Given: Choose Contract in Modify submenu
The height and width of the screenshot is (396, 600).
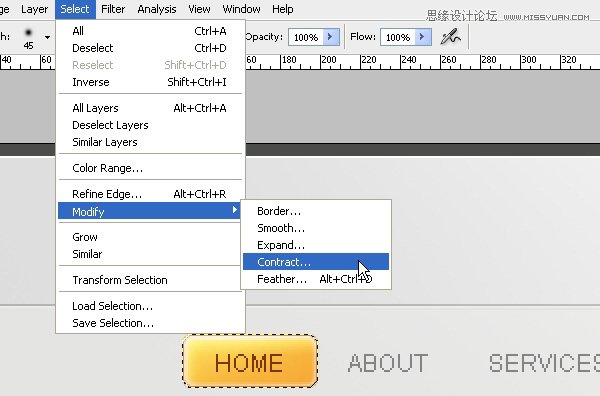Looking at the screenshot, I should pyautogui.click(x=316, y=262).
